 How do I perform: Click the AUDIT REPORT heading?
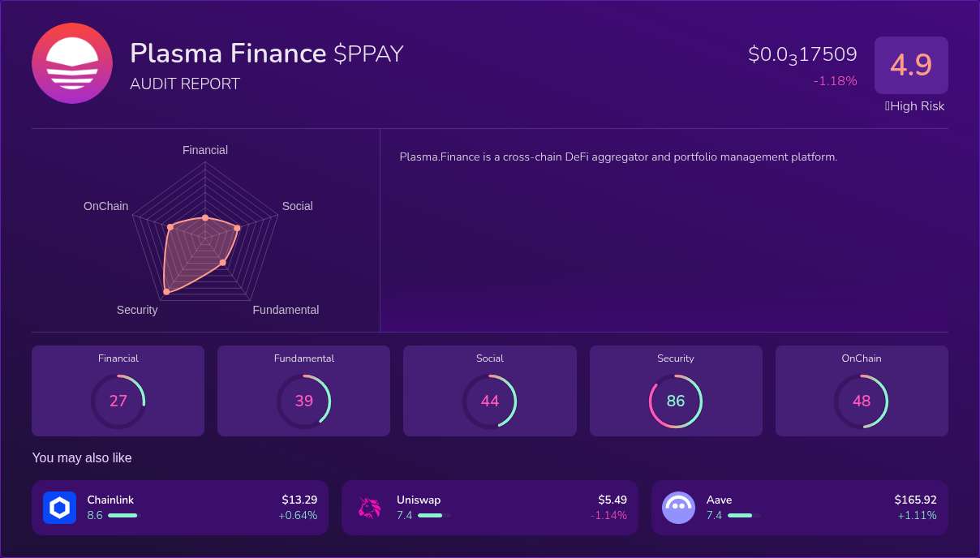[184, 84]
